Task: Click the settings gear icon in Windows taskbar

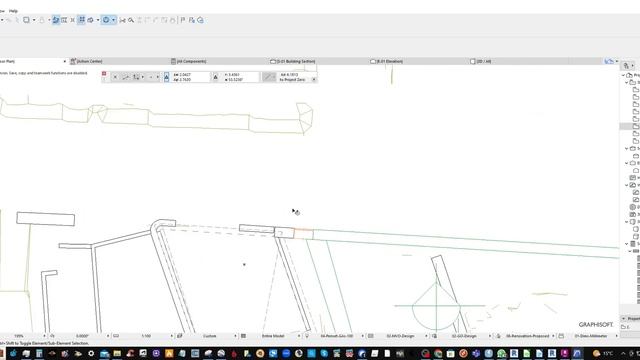Action: (91, 353)
